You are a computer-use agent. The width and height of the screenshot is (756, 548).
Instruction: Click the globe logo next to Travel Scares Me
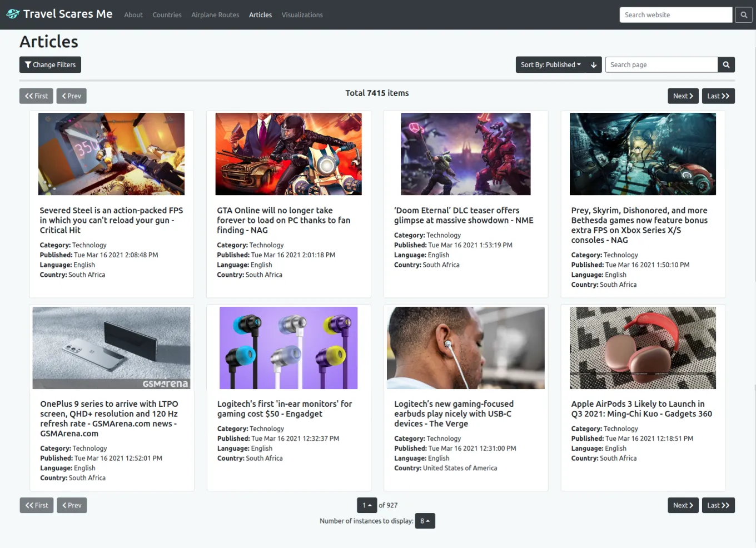(12, 13)
